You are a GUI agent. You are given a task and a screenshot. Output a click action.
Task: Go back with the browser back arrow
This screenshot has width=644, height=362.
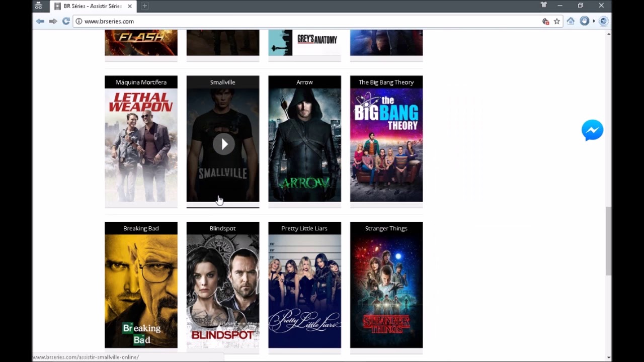click(x=40, y=21)
